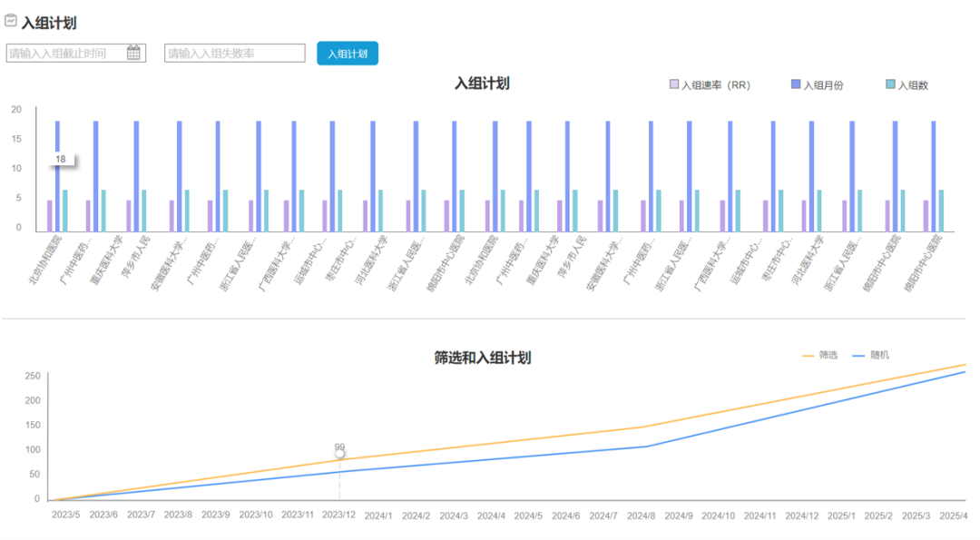980x540 pixels.
Task: Toggle the 入组月份 legend series
Action: click(x=818, y=84)
